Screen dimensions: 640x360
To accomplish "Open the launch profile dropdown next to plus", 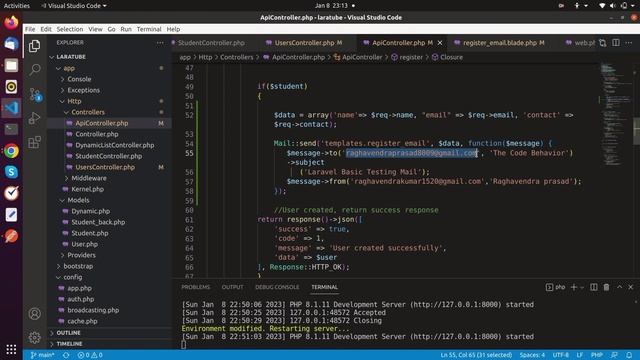I will click(x=582, y=287).
